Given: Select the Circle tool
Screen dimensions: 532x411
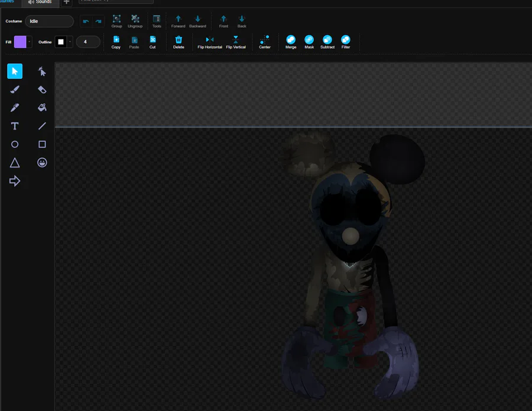Looking at the screenshot, I should coord(15,144).
